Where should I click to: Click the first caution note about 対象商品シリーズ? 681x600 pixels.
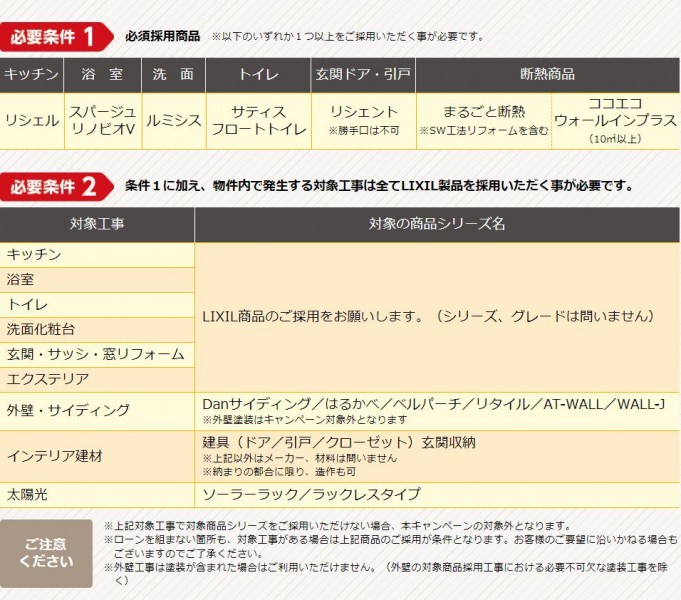point(337,526)
